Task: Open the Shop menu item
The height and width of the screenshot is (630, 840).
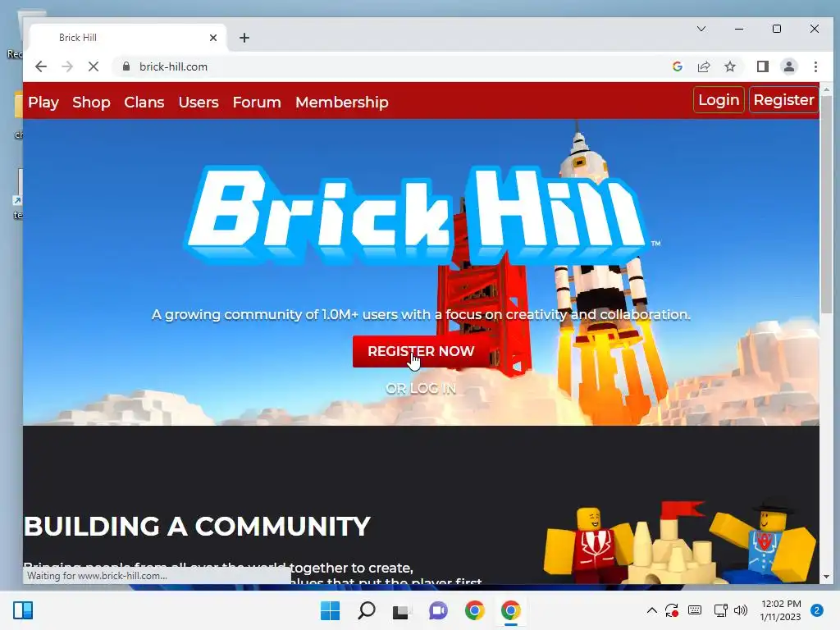Action: click(91, 102)
